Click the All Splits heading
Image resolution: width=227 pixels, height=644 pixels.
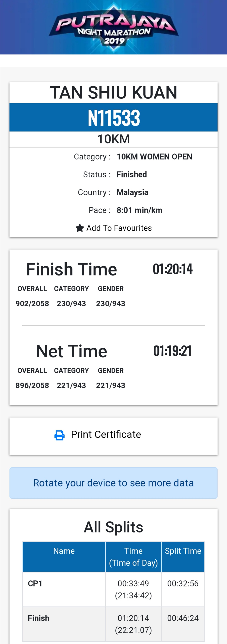tap(113, 527)
